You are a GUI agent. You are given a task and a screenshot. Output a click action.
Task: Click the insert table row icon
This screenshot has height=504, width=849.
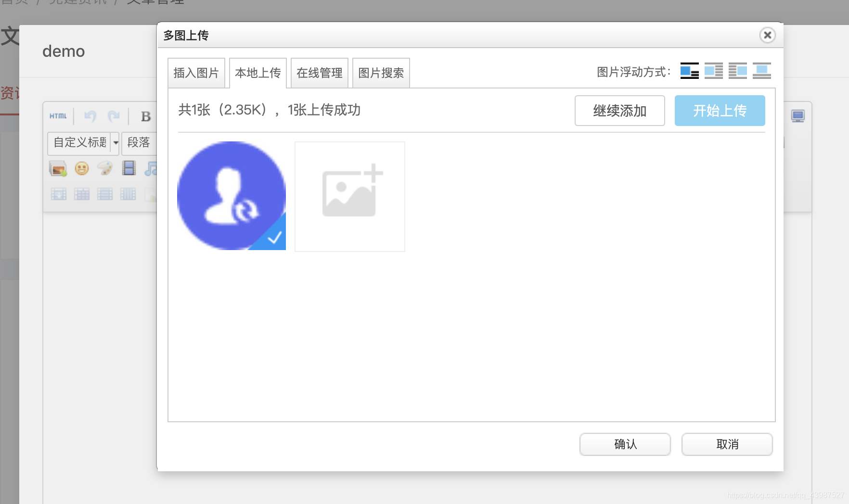click(x=82, y=194)
